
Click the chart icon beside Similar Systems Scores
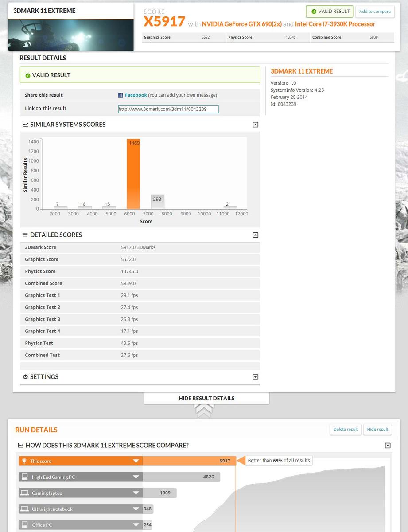point(25,125)
